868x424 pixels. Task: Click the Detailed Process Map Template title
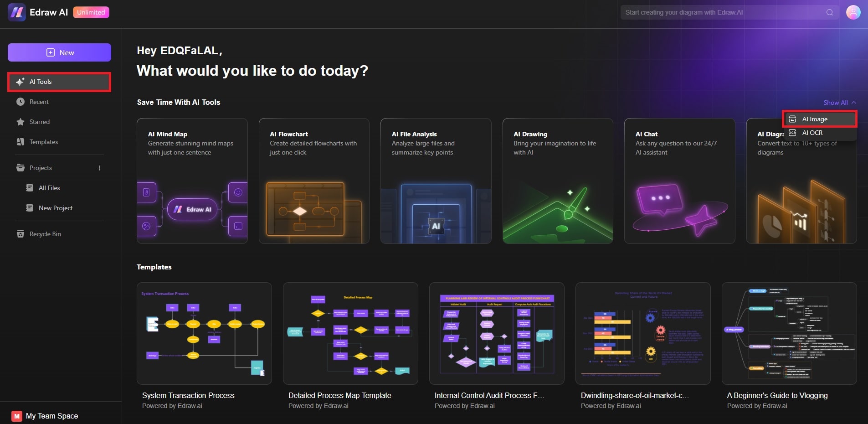point(340,395)
